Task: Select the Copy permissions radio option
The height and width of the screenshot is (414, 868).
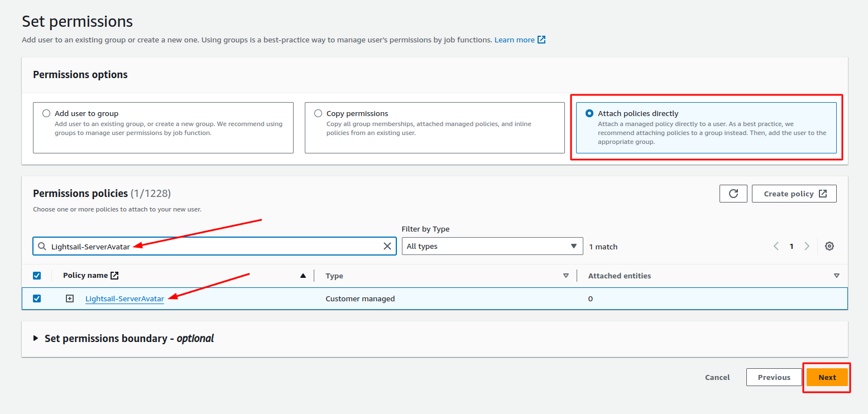Action: coord(318,113)
